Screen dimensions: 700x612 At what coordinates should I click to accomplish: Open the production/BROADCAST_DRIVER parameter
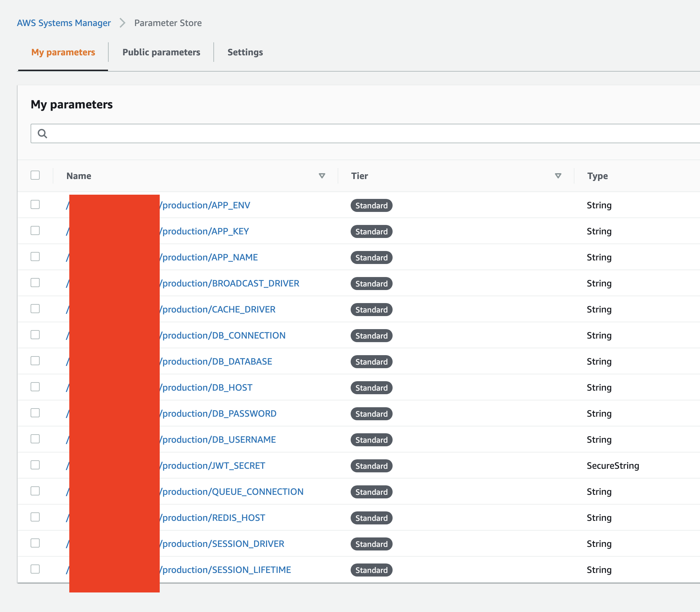coord(230,284)
